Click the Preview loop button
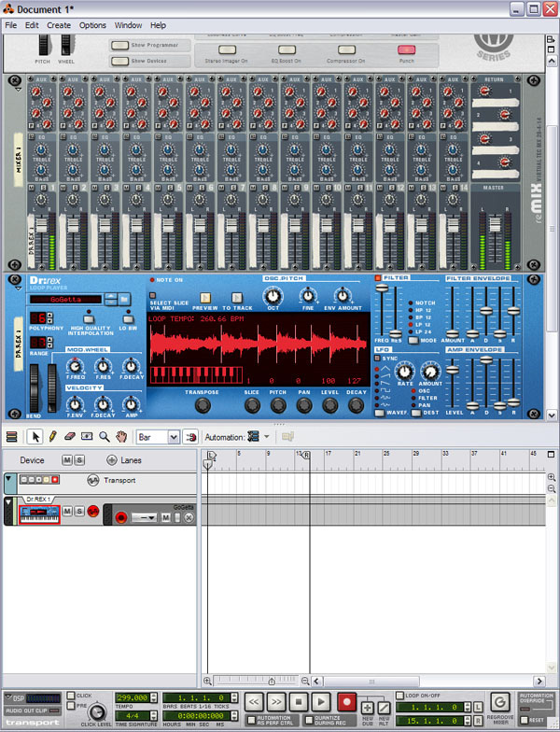 pos(205,298)
